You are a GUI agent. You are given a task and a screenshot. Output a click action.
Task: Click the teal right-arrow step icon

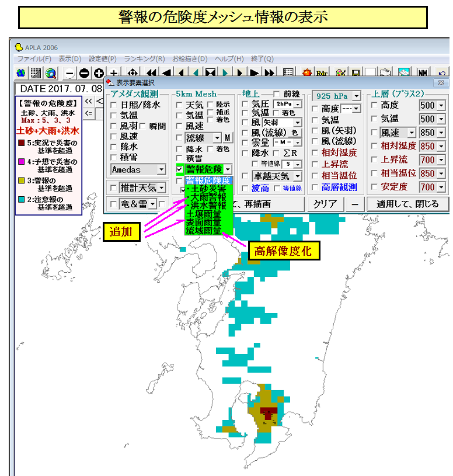pyautogui.click(x=225, y=73)
